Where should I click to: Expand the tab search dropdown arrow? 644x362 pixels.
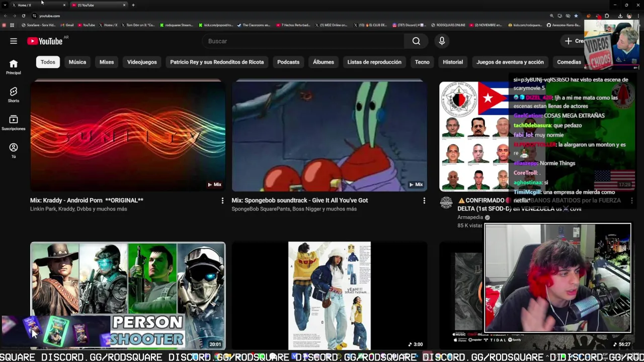coord(5,5)
